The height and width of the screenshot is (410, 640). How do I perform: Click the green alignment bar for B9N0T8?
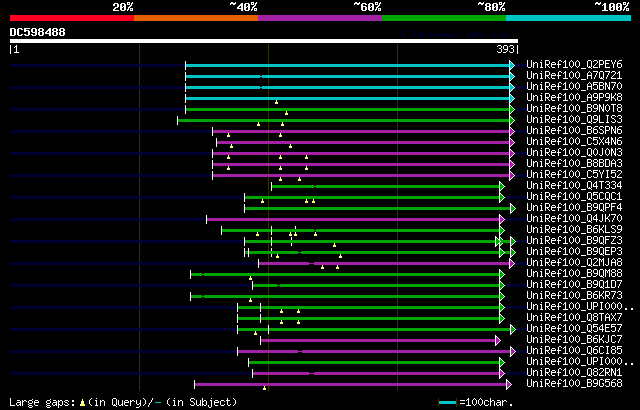[x=347, y=109]
